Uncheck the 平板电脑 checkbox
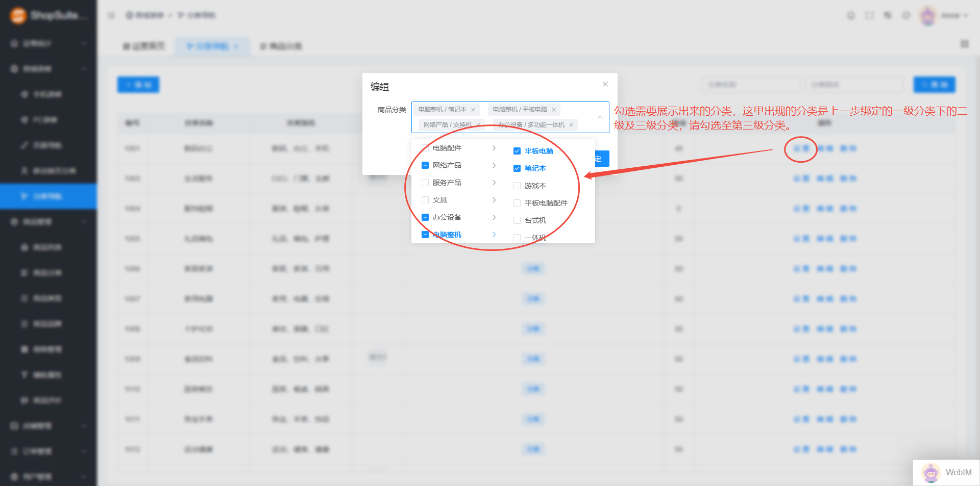The image size is (980, 486). (x=517, y=151)
